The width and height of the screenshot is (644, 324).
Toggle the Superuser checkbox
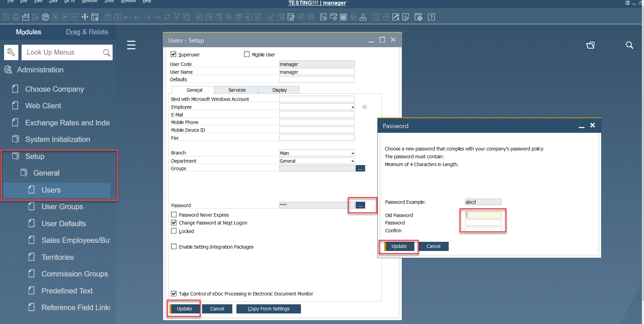pyautogui.click(x=174, y=54)
